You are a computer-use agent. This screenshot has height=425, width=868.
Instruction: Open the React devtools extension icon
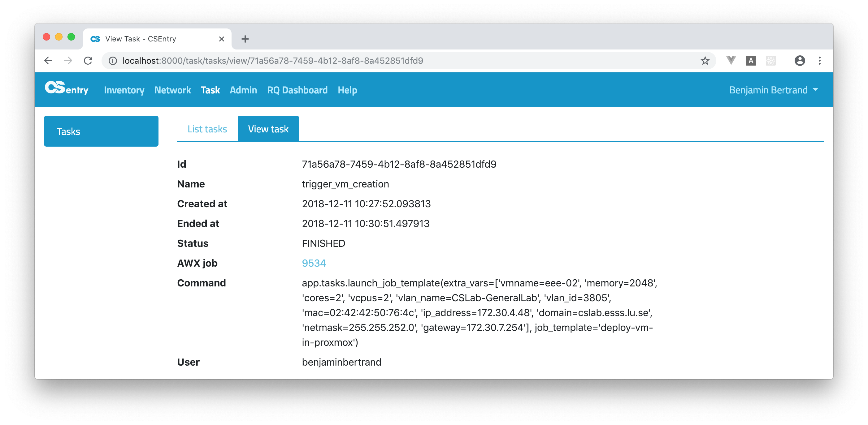coord(770,61)
